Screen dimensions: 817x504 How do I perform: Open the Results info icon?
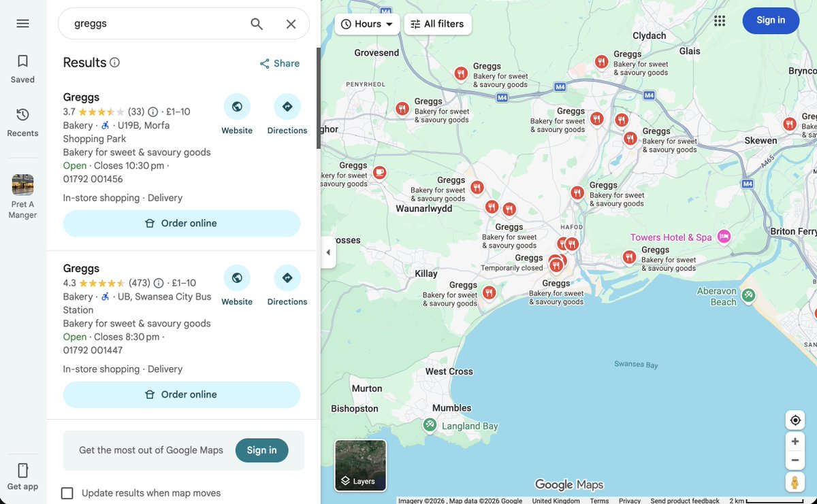click(x=114, y=63)
